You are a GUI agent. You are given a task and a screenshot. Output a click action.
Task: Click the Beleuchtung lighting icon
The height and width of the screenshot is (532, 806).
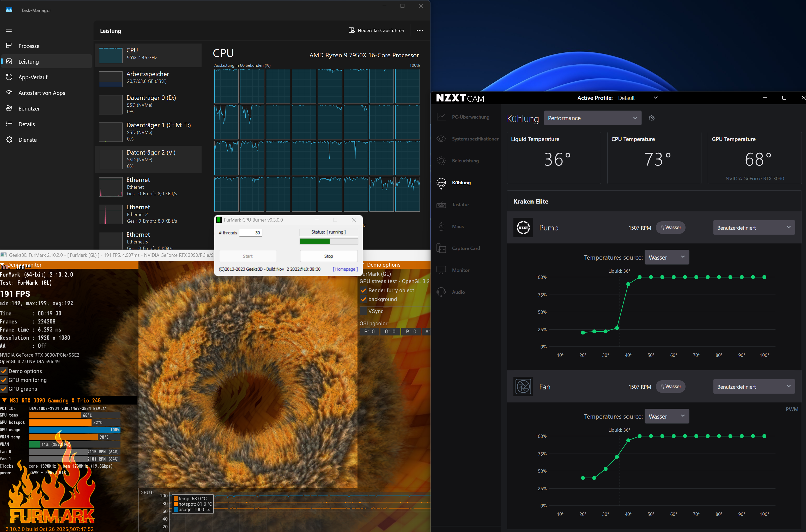441,161
